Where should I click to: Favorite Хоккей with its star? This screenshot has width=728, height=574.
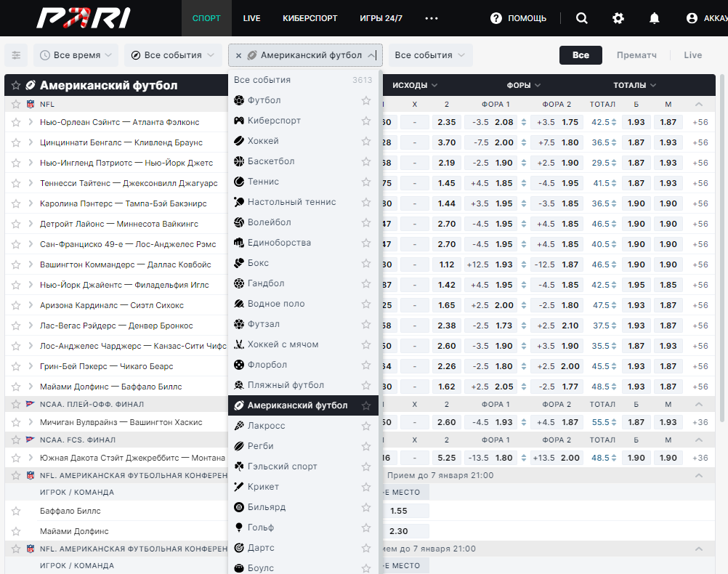point(366,141)
